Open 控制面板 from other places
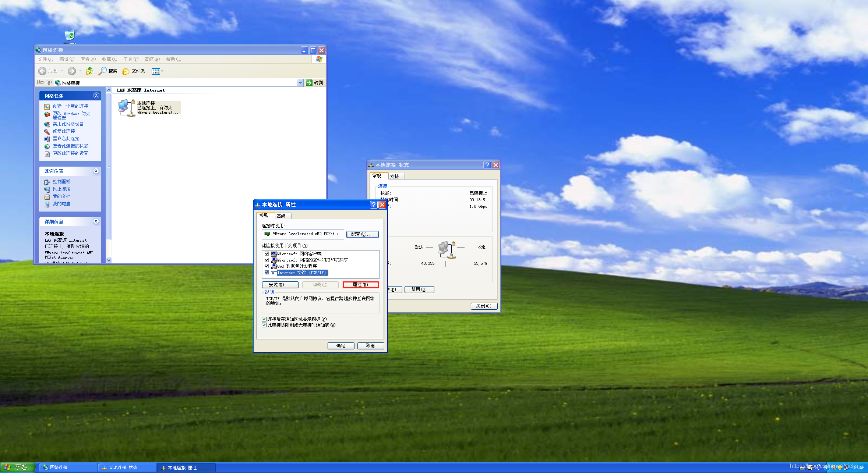 click(61, 182)
